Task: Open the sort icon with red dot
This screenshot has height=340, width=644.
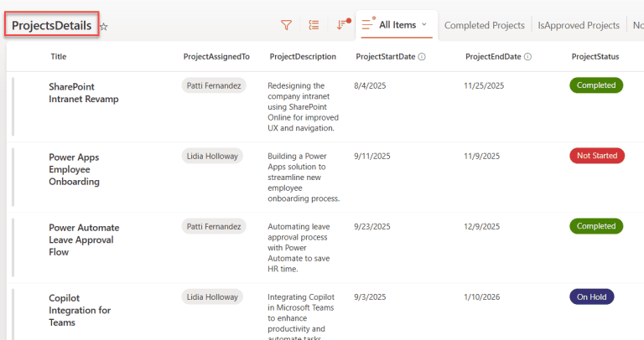Action: coord(343,24)
